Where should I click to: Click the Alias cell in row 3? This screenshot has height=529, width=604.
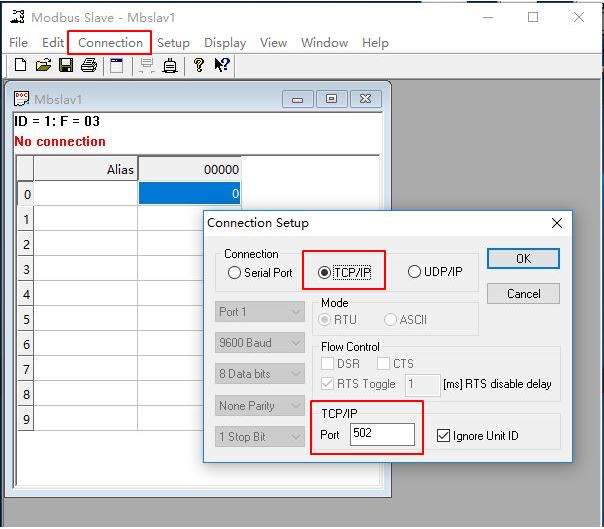tap(86, 269)
